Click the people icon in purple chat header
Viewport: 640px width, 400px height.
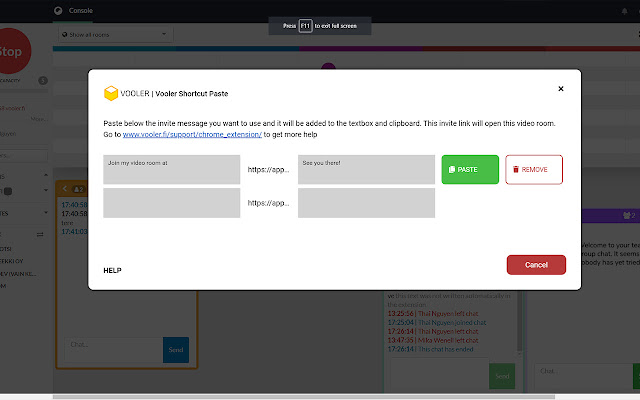click(629, 215)
